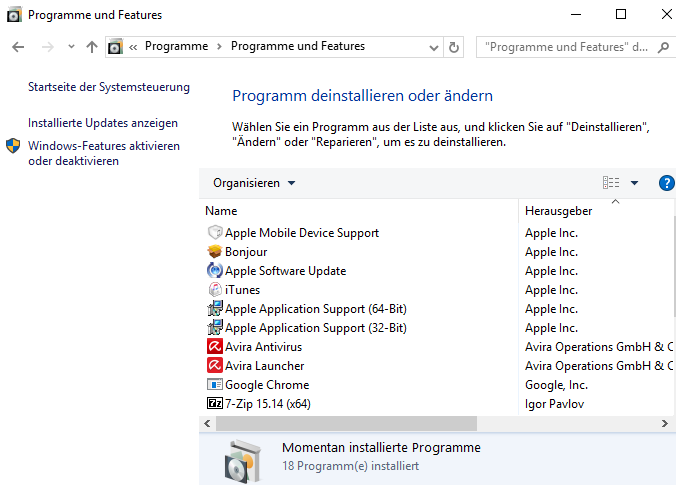Viewport: 676px width, 485px height.
Task: Change view using the view layout icon
Action: click(611, 183)
